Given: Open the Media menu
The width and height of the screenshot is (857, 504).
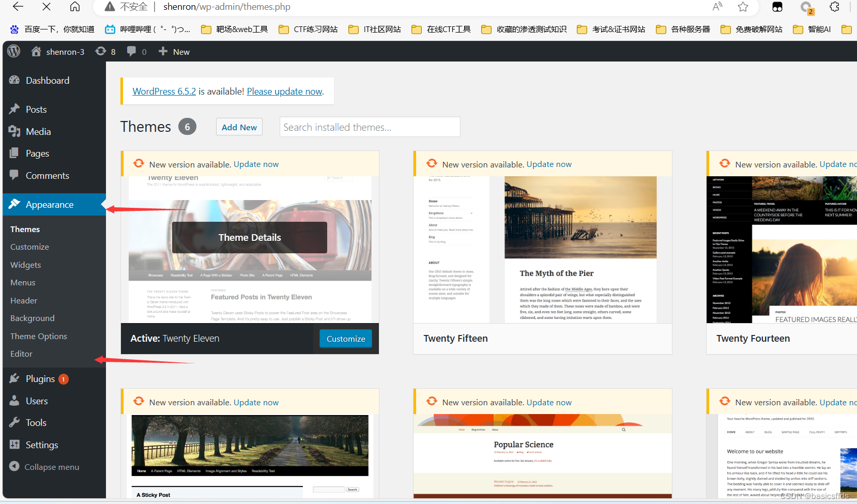Looking at the screenshot, I should click(x=54, y=132).
